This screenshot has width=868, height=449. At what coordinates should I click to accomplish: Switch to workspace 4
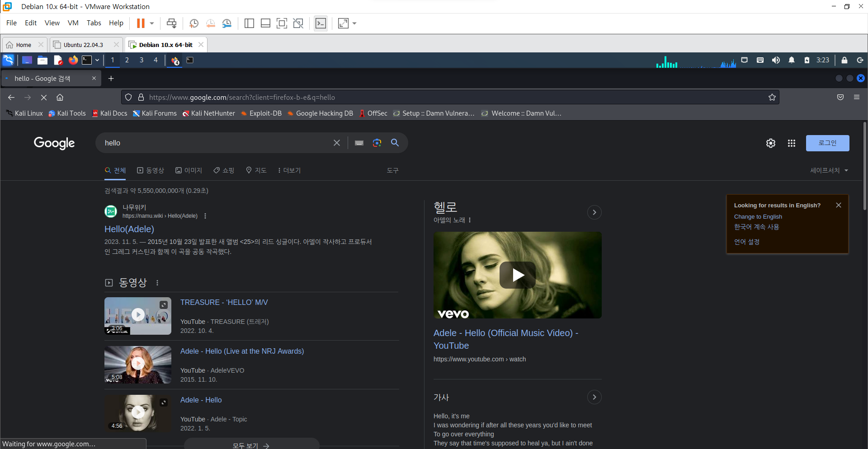click(156, 60)
